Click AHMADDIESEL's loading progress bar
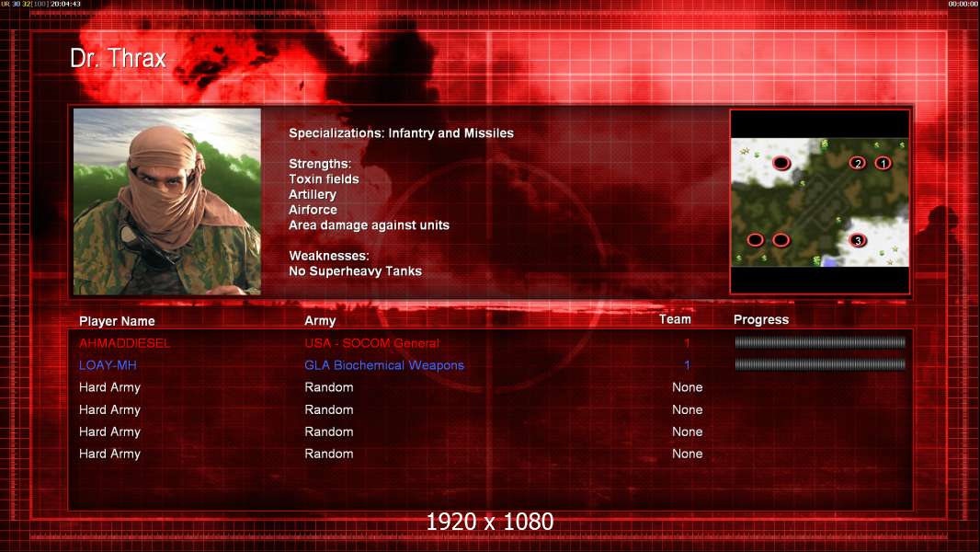Screen dimensions: 980x552 [x=820, y=342]
